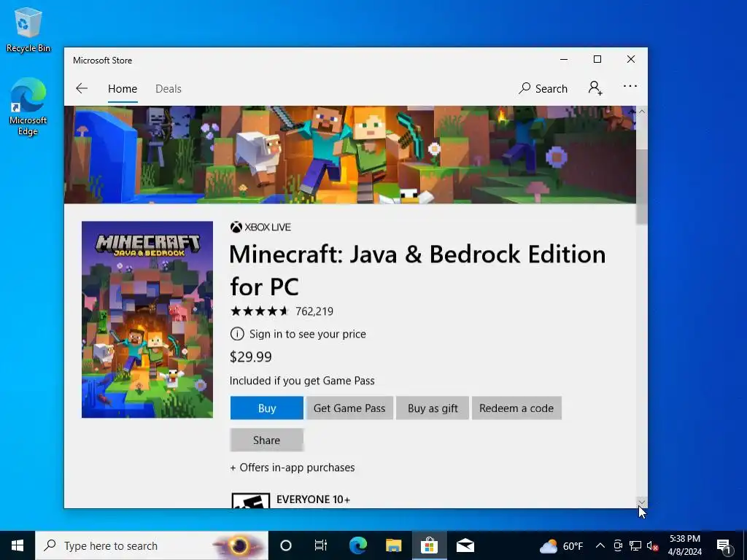Click 'Sign in to see your price' text

[x=308, y=334]
